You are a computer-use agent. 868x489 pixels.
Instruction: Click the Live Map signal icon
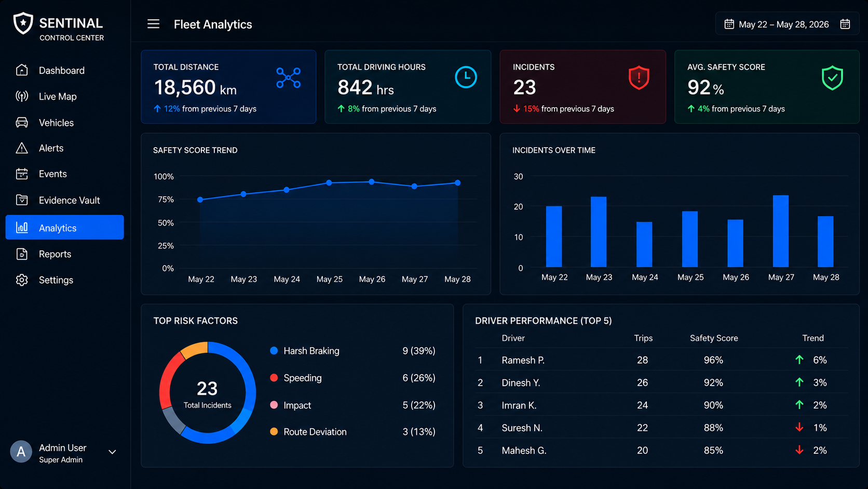(x=22, y=96)
